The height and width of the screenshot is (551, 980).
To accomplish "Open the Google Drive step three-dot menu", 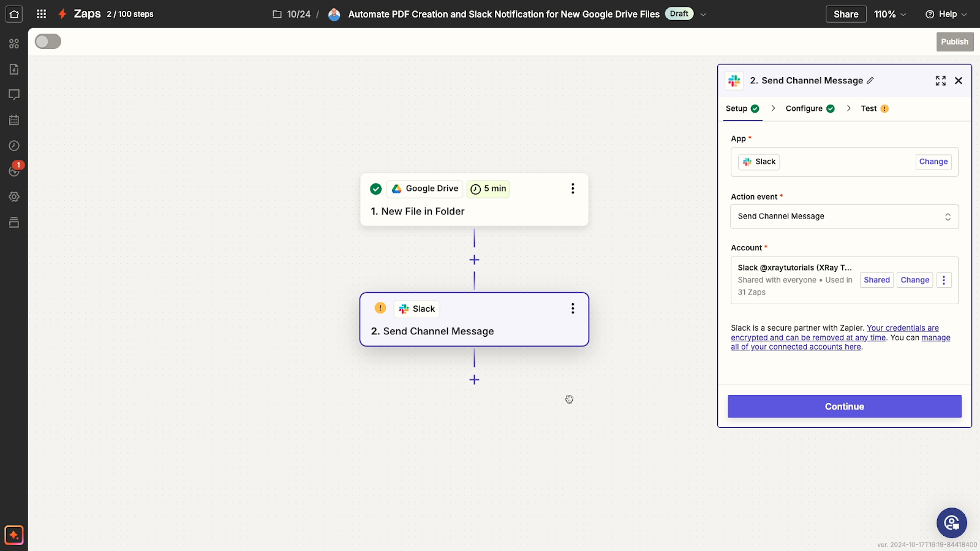I will click(573, 189).
